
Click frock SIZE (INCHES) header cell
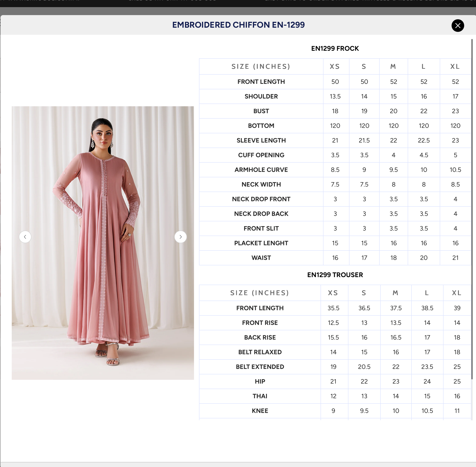pyautogui.click(x=261, y=66)
